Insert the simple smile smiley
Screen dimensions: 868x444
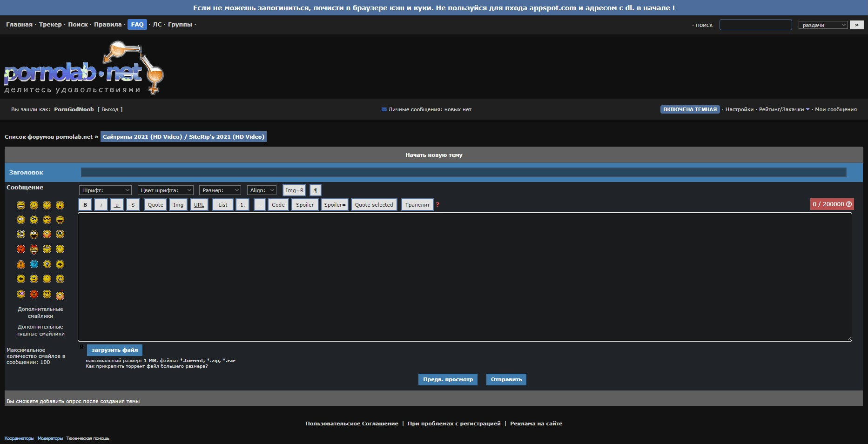34,205
